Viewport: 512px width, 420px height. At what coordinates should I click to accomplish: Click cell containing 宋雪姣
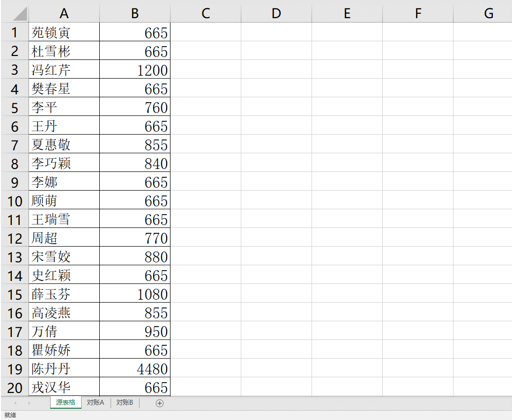[64, 256]
